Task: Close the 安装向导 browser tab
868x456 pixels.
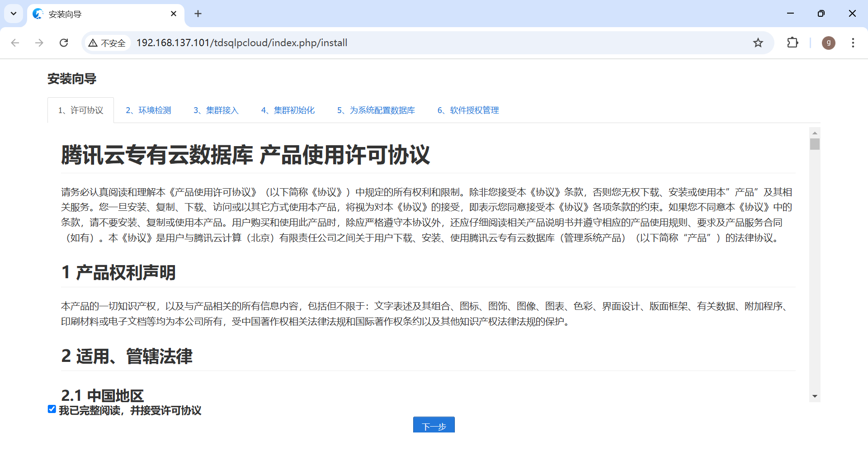Action: (174, 14)
